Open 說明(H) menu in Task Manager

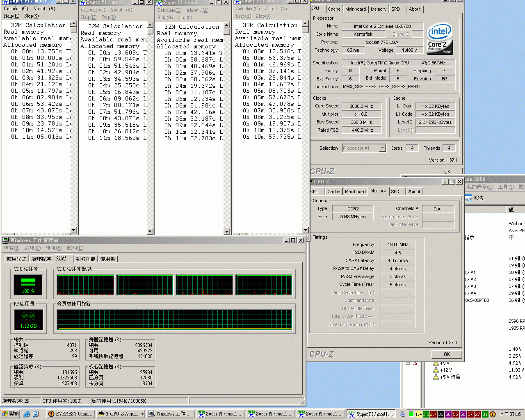click(x=75, y=248)
